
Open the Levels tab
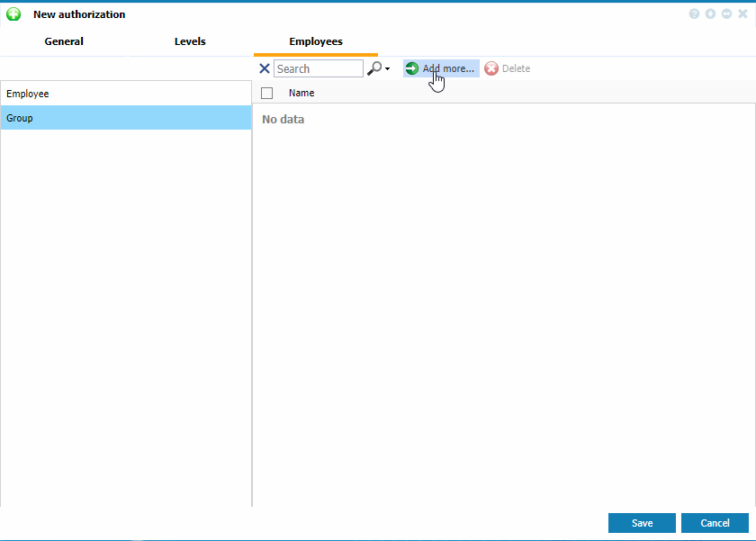coord(190,41)
